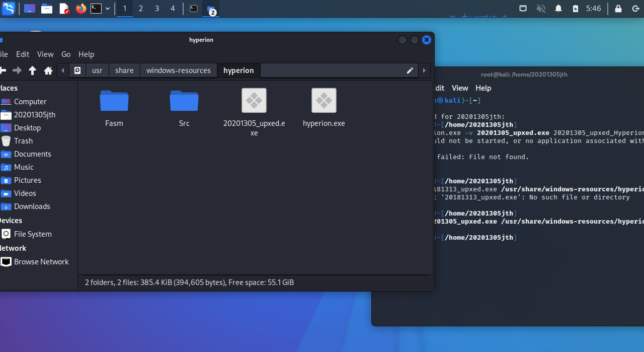644x352 pixels.
Task: Select the Src folder
Action: 184,108
